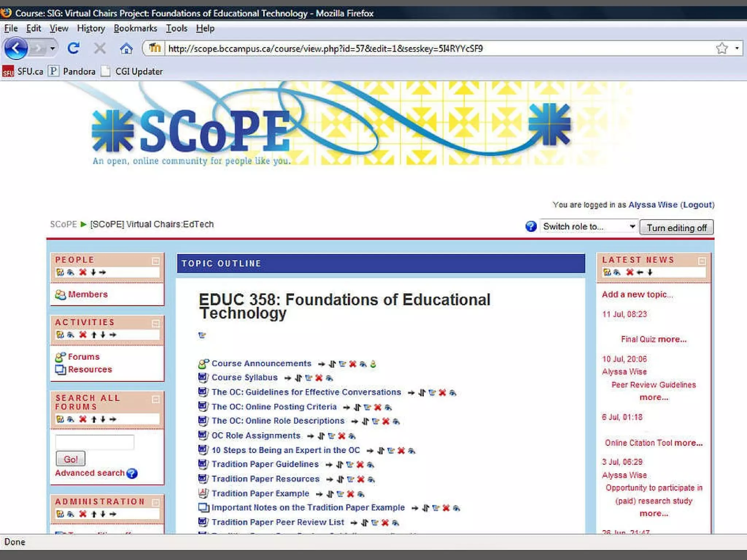
Task: Hide Tradition Paper Resources with the eye icon
Action: [x=371, y=479]
